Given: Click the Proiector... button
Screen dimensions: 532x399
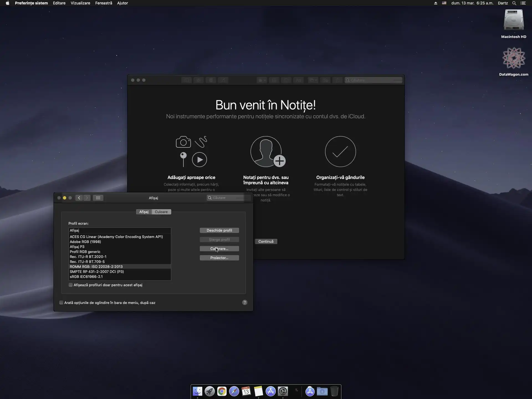Looking at the screenshot, I should 219,258.
